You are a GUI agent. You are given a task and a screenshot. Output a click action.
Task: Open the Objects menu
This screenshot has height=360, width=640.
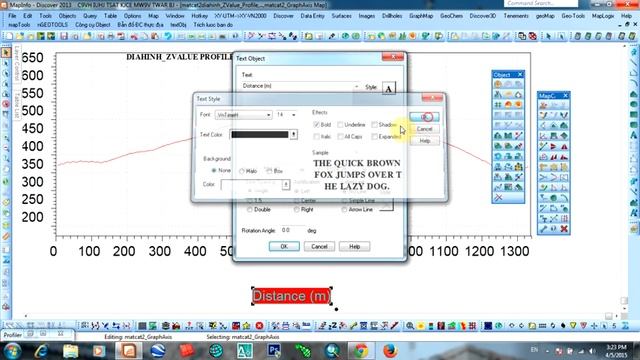pos(67,16)
